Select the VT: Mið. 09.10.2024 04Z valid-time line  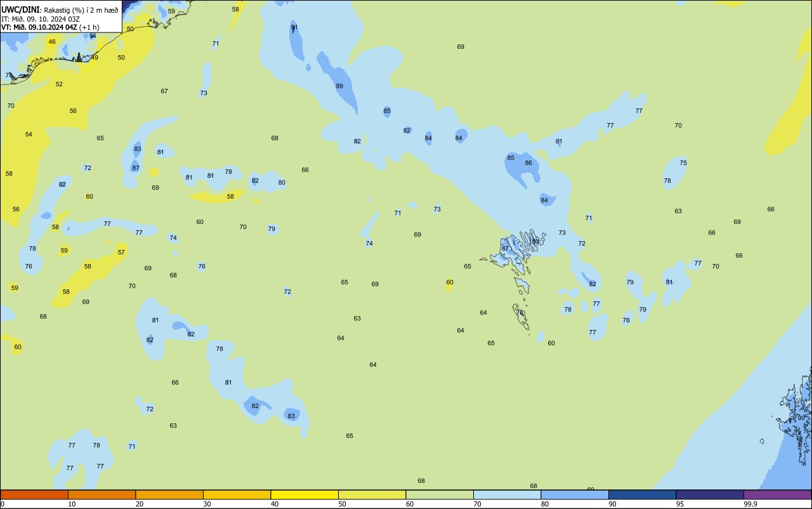(50, 27)
